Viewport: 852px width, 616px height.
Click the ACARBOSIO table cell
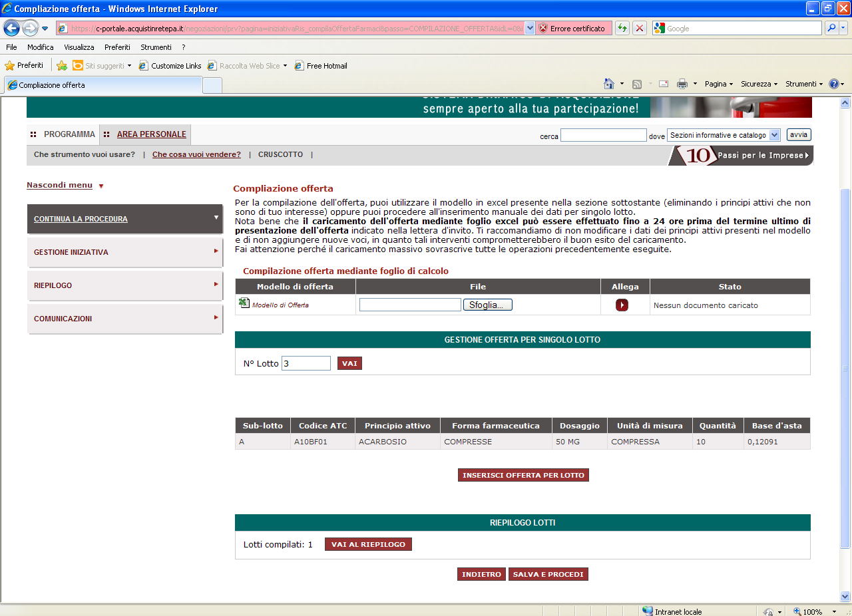[x=397, y=442]
